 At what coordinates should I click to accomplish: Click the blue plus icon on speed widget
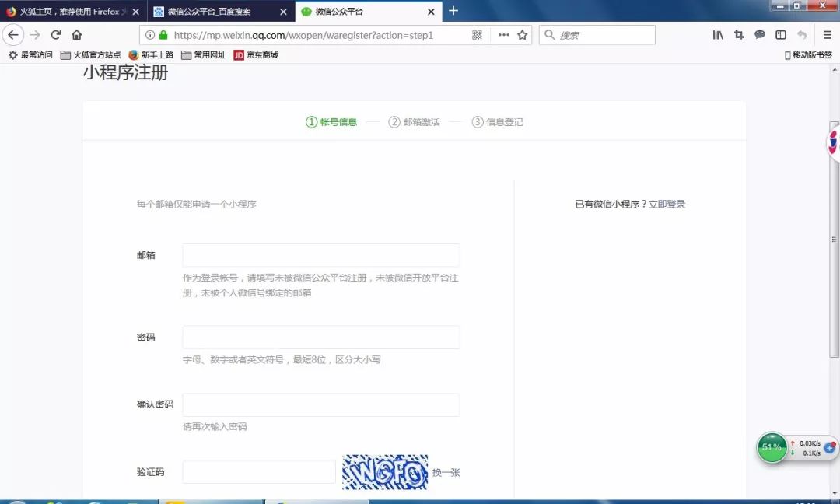tap(830, 448)
